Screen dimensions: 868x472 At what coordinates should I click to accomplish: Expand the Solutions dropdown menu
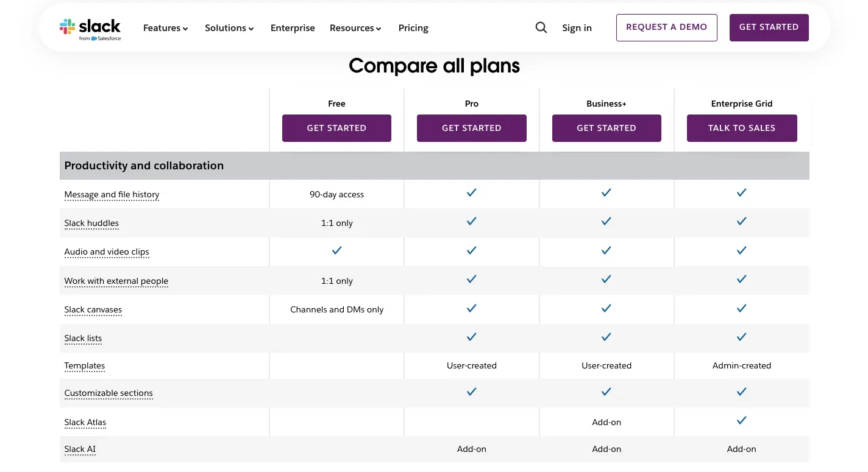pos(229,28)
